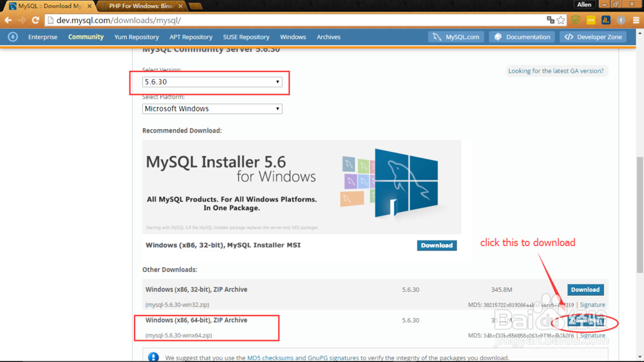Click the Other Downloads heading
Image resolution: width=644 pixels, height=362 pixels.
pyautogui.click(x=169, y=269)
